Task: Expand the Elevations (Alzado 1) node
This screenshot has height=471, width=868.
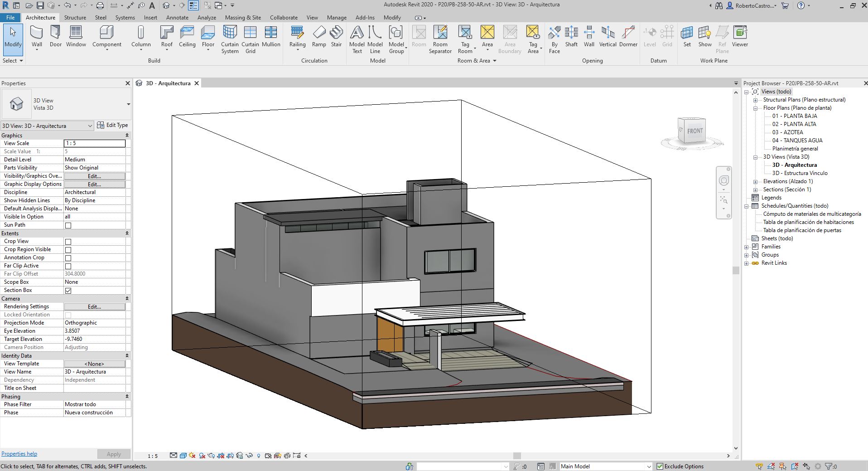Action: tap(755, 182)
